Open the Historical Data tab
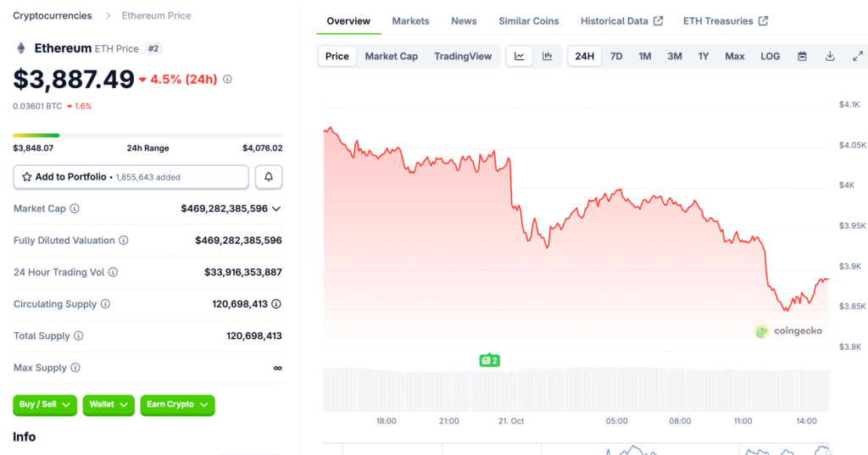Image resolution: width=868 pixels, height=455 pixels. [621, 21]
